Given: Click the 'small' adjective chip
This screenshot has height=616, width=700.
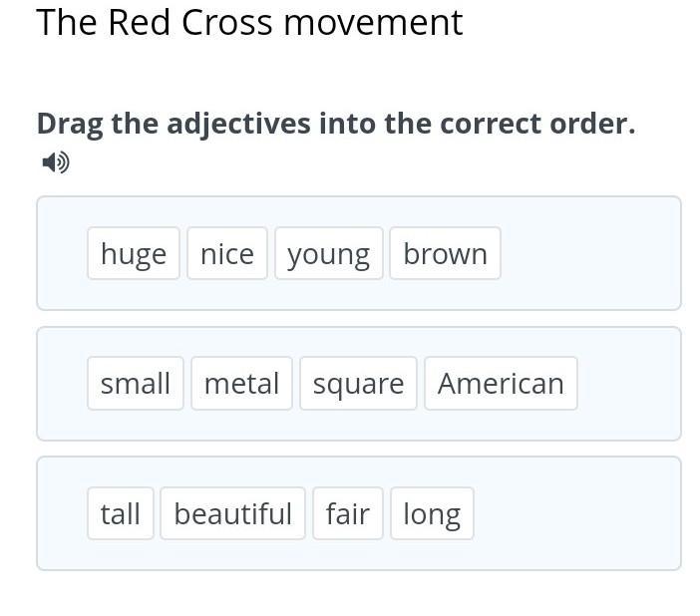Looking at the screenshot, I should pyautogui.click(x=136, y=384).
